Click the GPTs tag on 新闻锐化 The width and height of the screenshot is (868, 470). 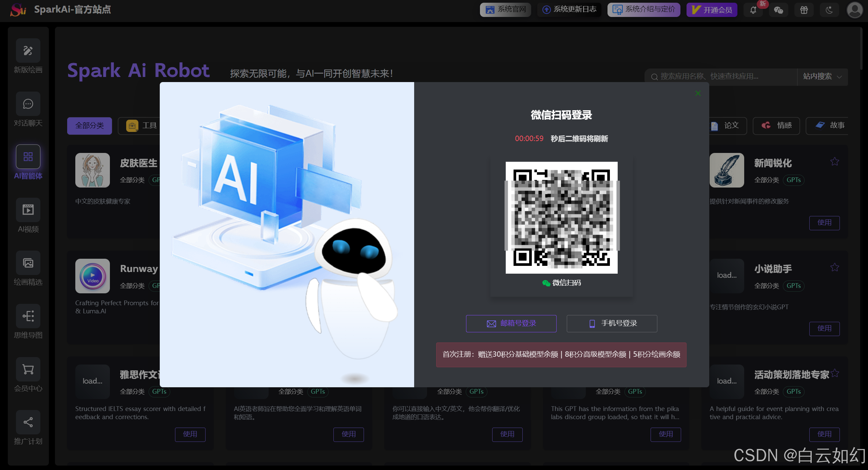coord(794,180)
